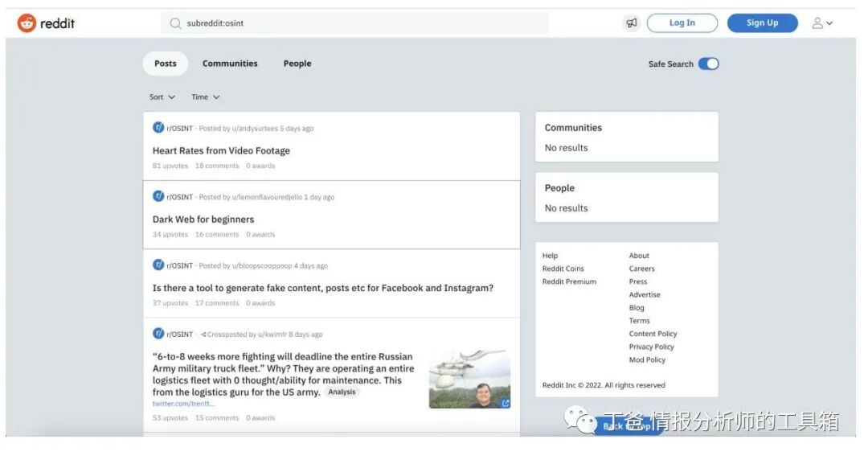868x460 pixels.
Task: Open the Heart Rates from Video Footage post
Action: pos(221,150)
